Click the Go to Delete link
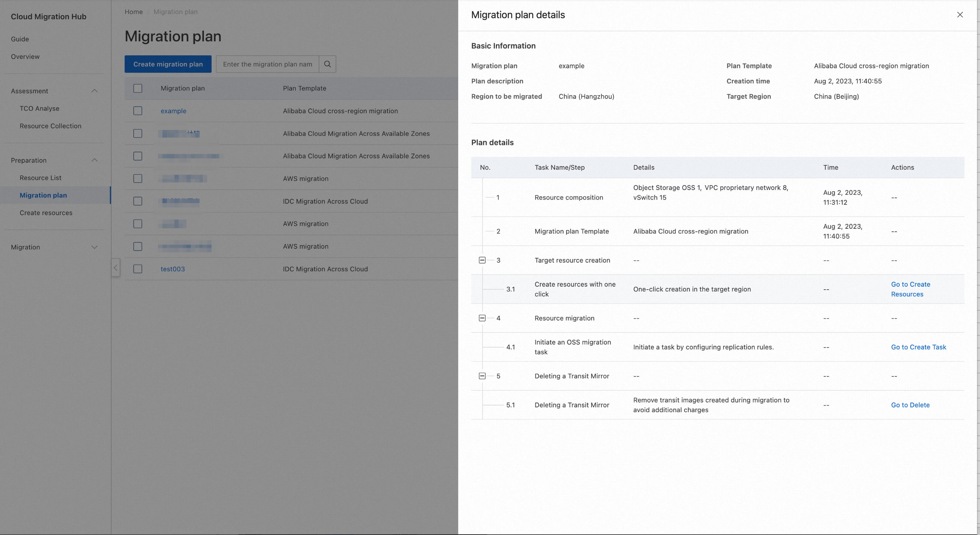This screenshot has width=980, height=535. (x=910, y=405)
